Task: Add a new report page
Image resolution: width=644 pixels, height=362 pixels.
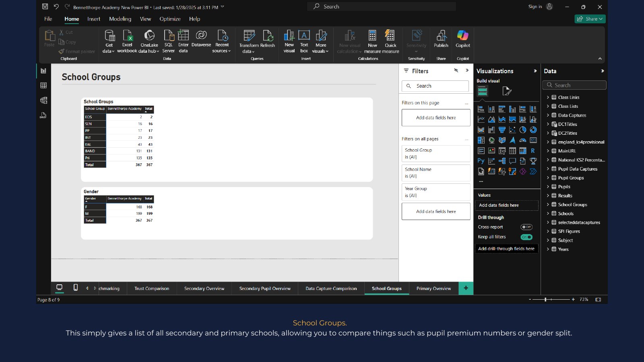Action: (466, 288)
